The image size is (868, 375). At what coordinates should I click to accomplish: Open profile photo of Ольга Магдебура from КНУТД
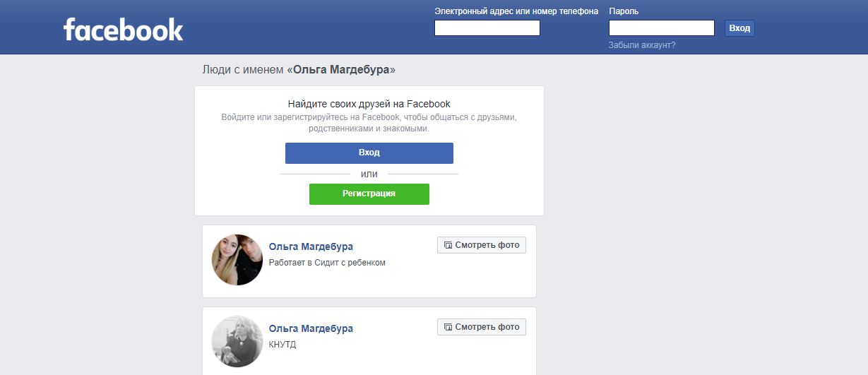pos(237,342)
